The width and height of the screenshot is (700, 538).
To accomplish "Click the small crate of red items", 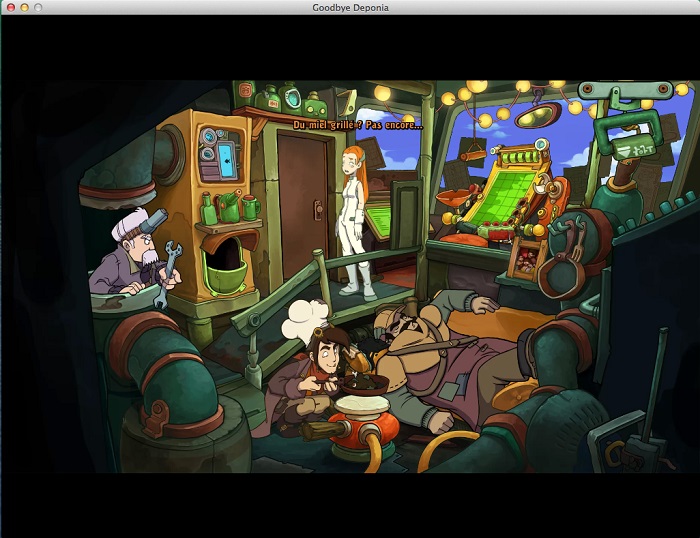I will point(527,260).
